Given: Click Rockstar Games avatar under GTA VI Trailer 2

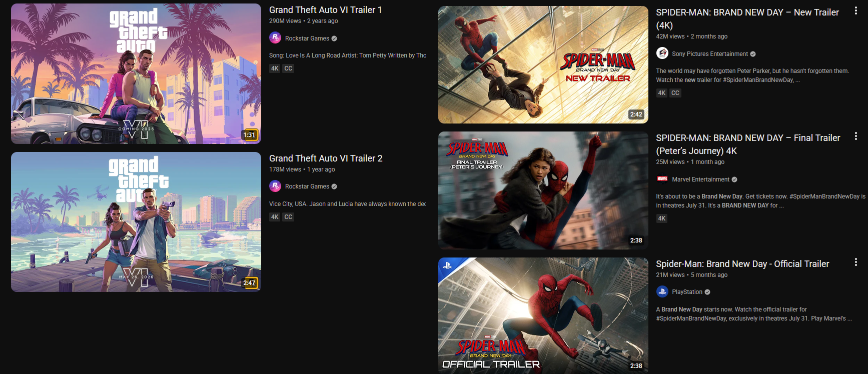Looking at the screenshot, I should pos(275,186).
